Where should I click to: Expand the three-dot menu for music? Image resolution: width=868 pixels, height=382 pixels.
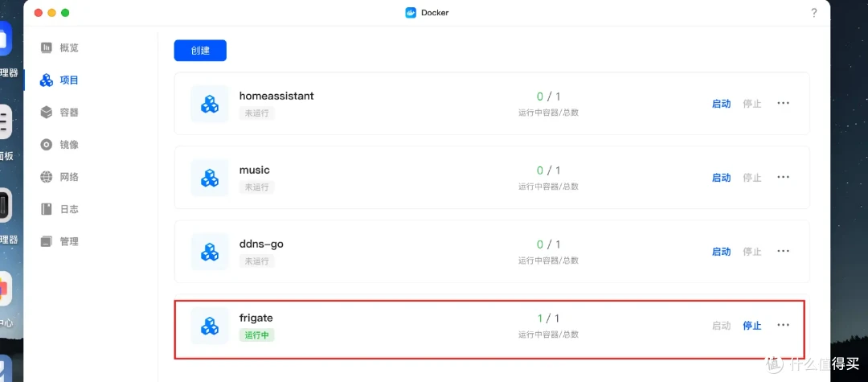coord(783,177)
